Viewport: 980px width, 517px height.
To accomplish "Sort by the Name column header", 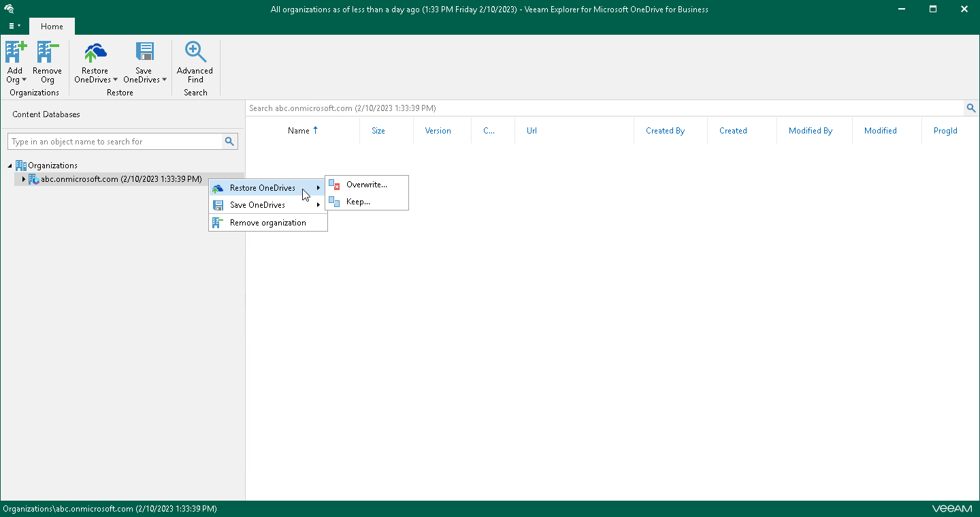I will click(303, 131).
